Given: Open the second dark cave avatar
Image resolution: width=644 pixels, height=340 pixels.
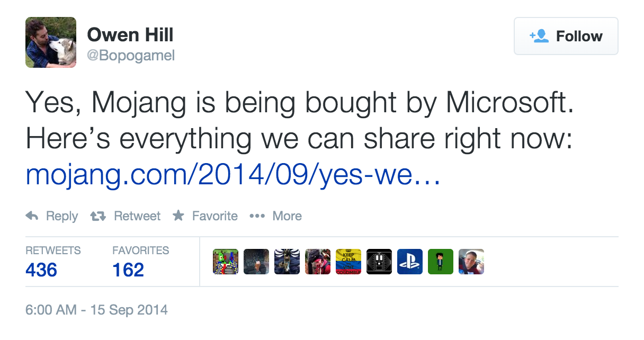Looking at the screenshot, I should click(x=256, y=262).
